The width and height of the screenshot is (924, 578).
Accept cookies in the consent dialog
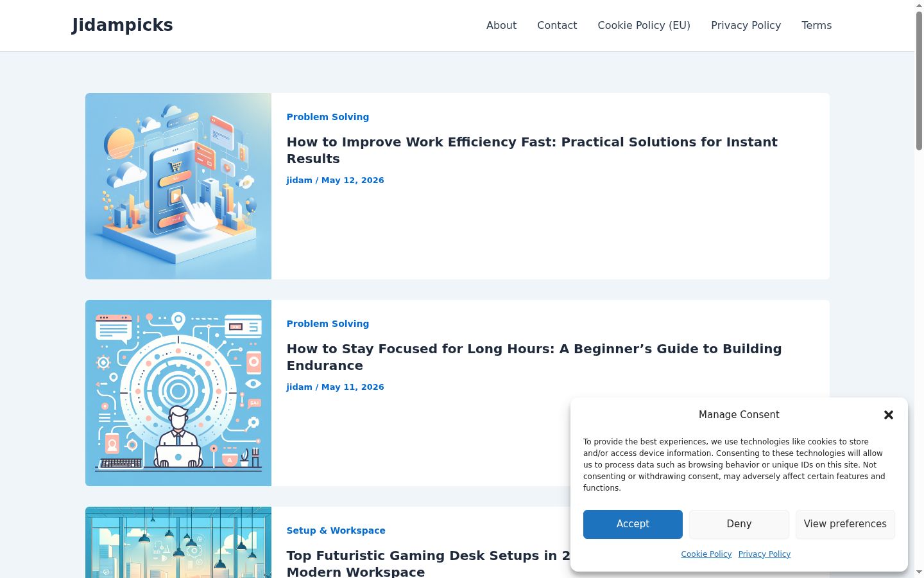tap(633, 524)
